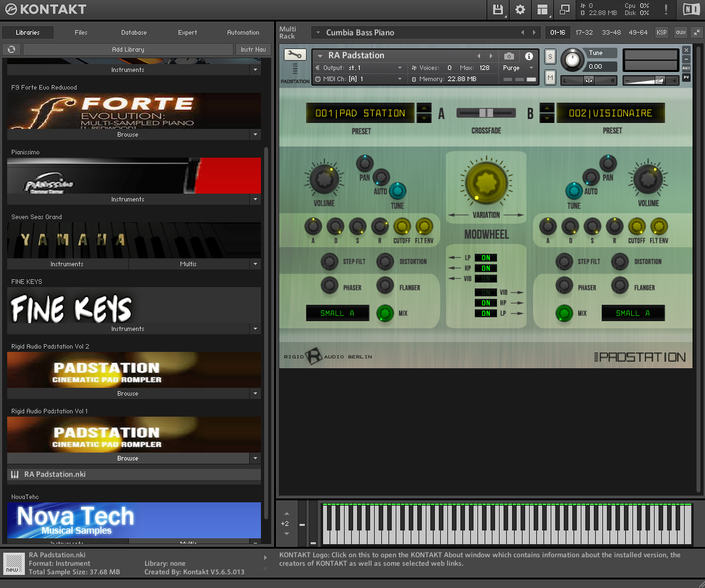The width and height of the screenshot is (705, 588).
Task: Expand the Forte Evo Redwood library arrow
Action: (255, 135)
